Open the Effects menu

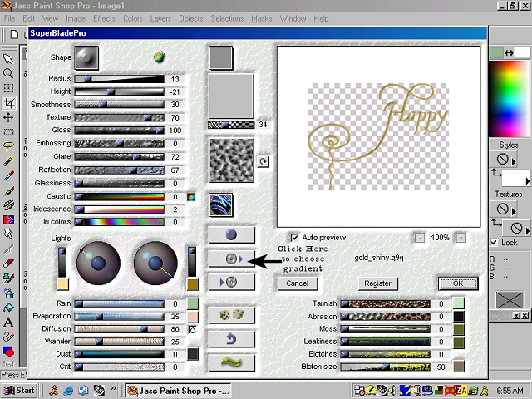click(104, 18)
